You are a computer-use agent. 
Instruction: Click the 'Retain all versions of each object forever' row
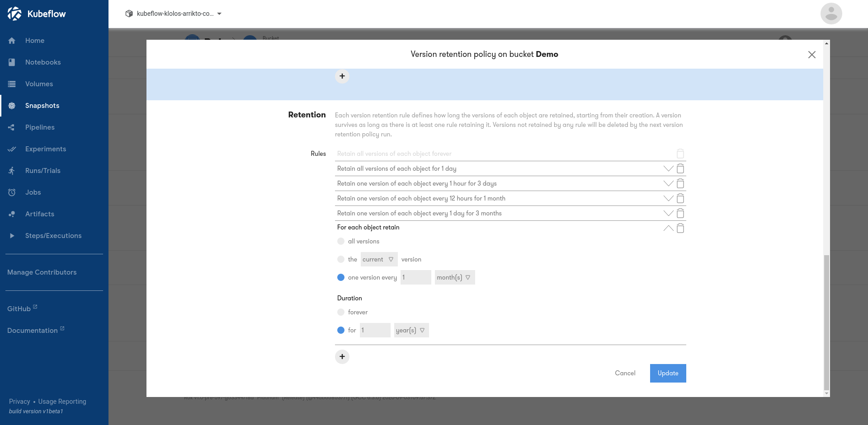coord(510,154)
